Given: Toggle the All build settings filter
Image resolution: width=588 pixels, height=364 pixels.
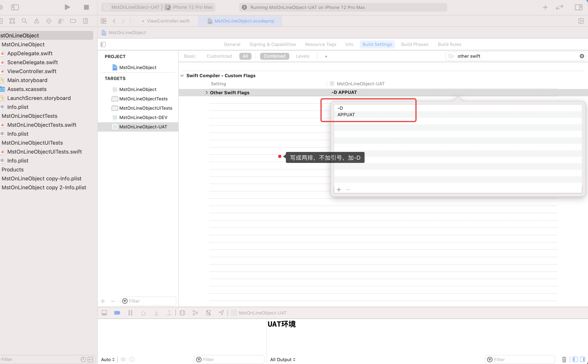Looking at the screenshot, I should pyautogui.click(x=245, y=56).
